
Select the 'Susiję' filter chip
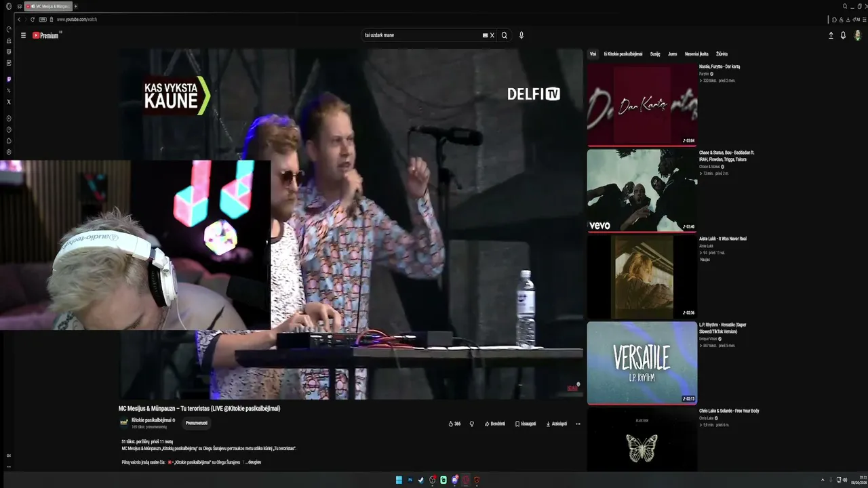(655, 54)
